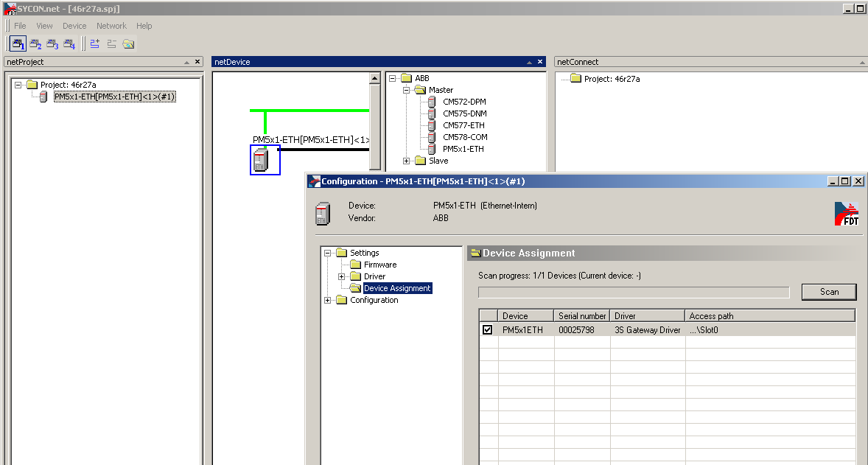Click the netDevice diagram scrollbar up arrow
The height and width of the screenshot is (465, 868).
coord(375,78)
